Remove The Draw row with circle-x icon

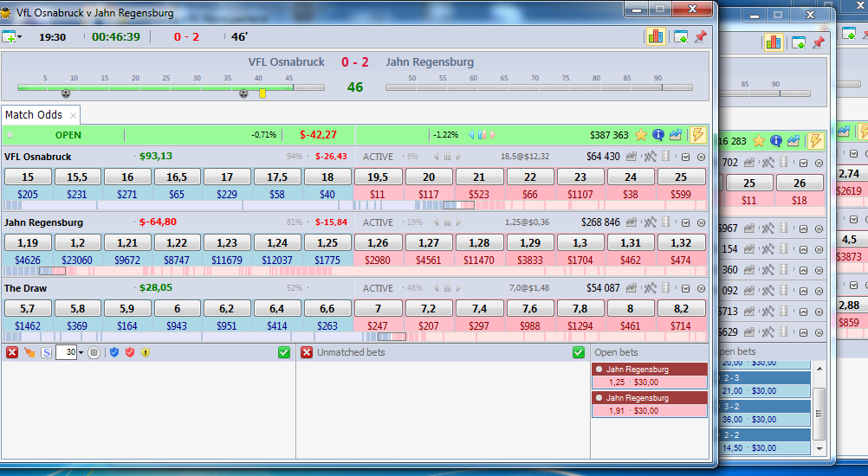coord(701,288)
